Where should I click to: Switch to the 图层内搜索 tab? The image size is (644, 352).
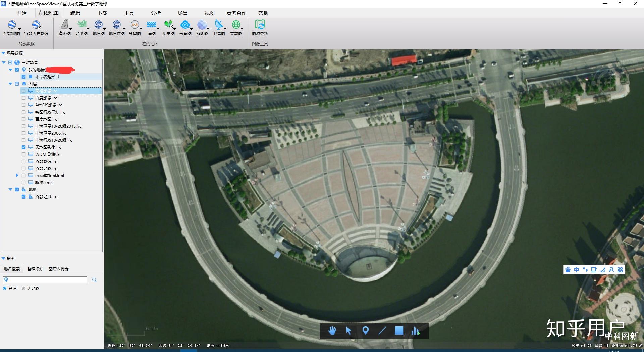click(x=59, y=269)
